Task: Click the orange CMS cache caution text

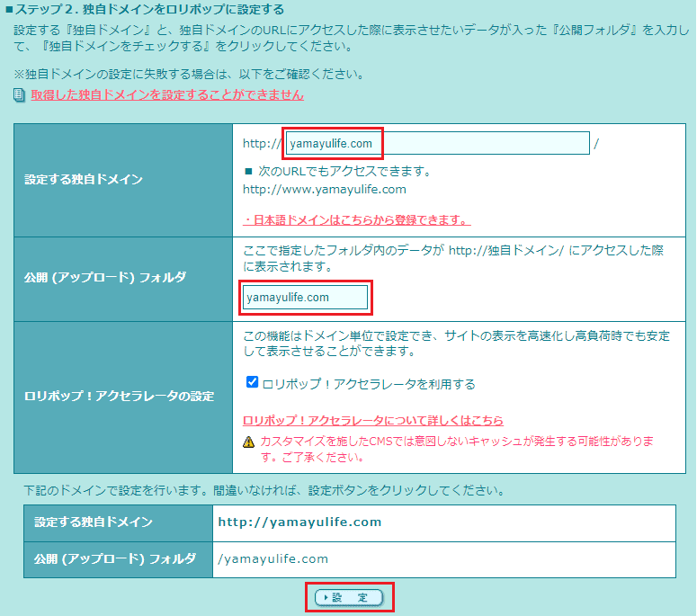Action: tap(456, 449)
